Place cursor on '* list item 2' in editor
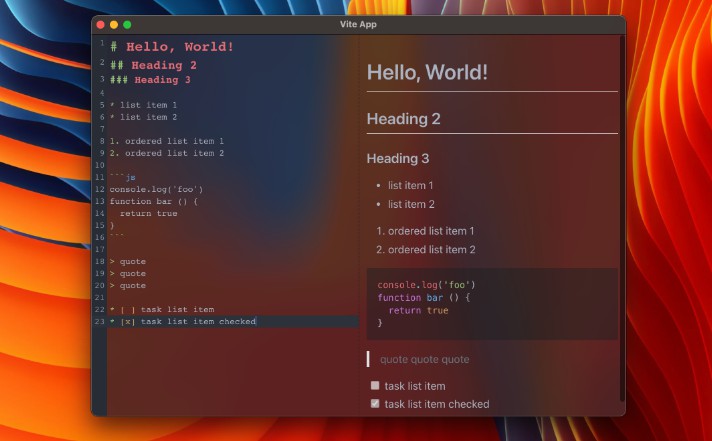712x441 pixels. [143, 117]
